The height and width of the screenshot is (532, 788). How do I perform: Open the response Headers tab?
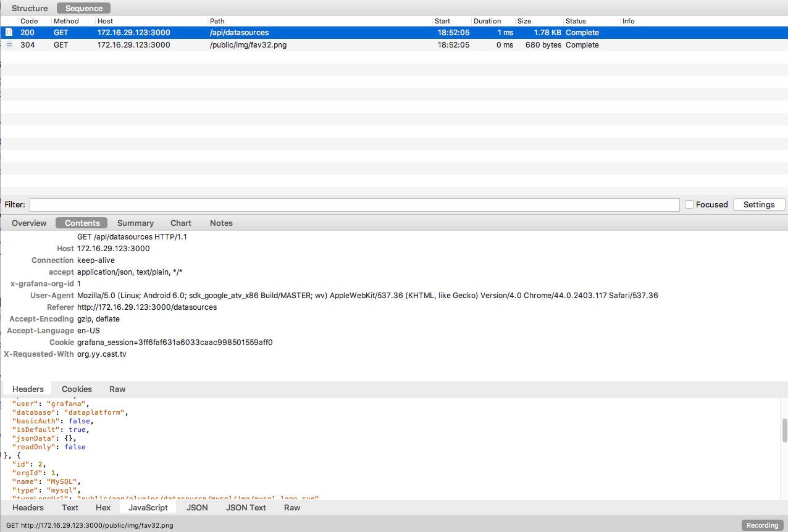tap(28, 507)
